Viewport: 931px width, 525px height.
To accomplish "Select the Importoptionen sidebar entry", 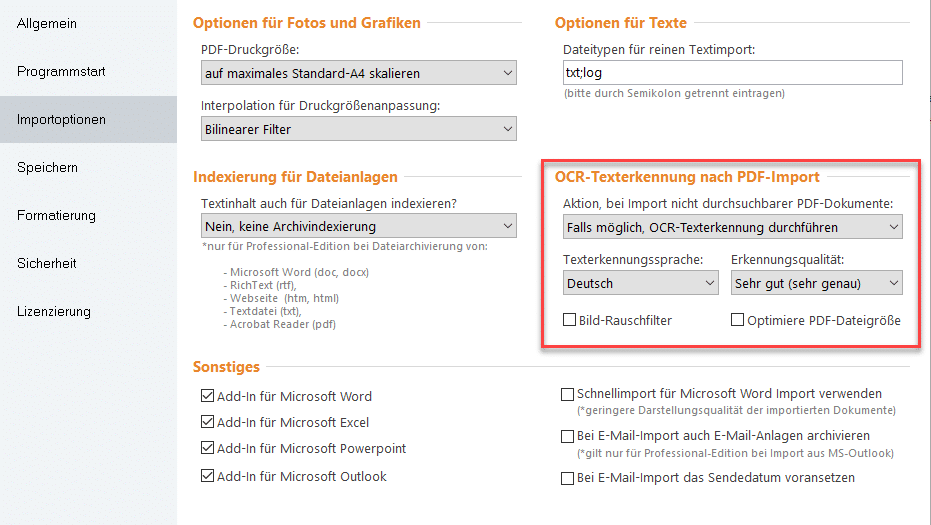I will 61,119.
